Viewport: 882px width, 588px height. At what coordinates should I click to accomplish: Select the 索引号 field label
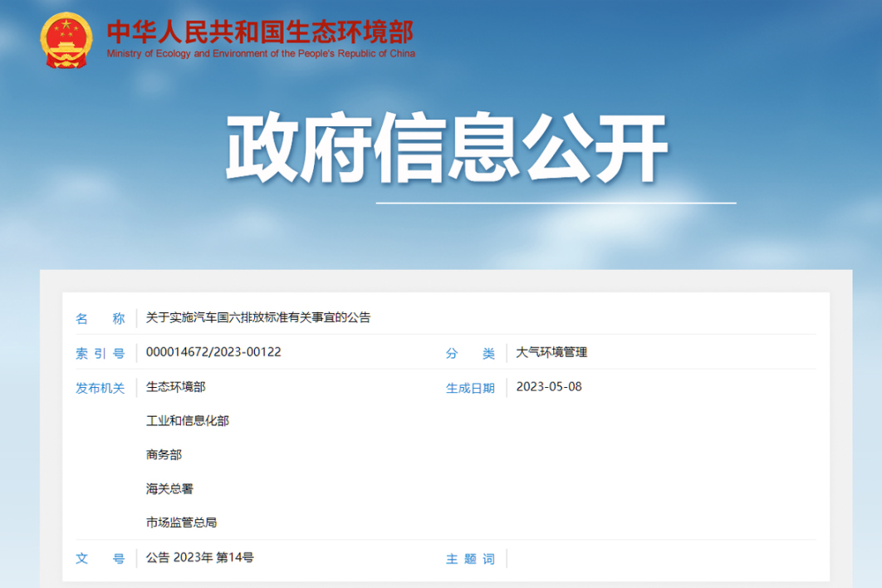(x=100, y=353)
